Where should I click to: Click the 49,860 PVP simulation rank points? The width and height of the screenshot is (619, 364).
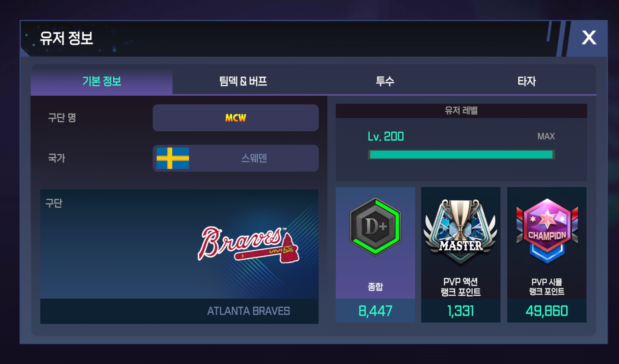547,311
